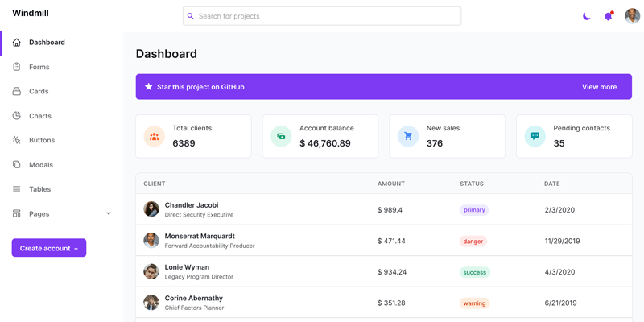Open notifications via the bell icon
Screen dimensions: 644x322
point(609,16)
